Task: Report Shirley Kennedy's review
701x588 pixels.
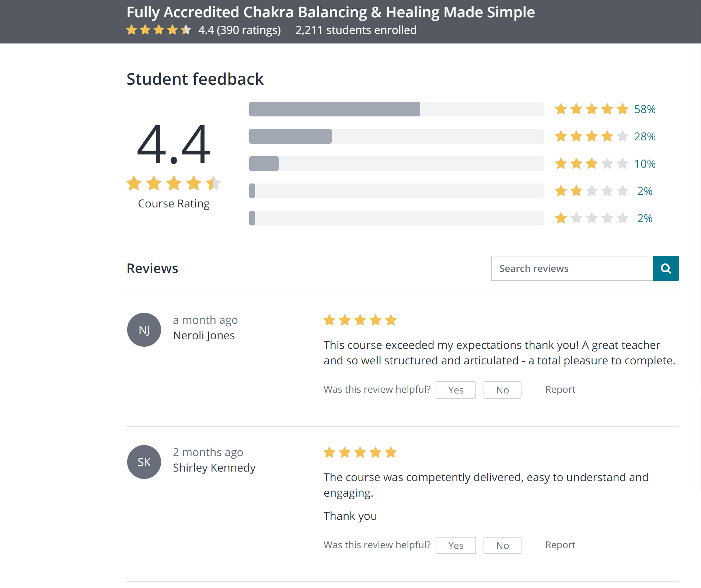Action: [560, 545]
